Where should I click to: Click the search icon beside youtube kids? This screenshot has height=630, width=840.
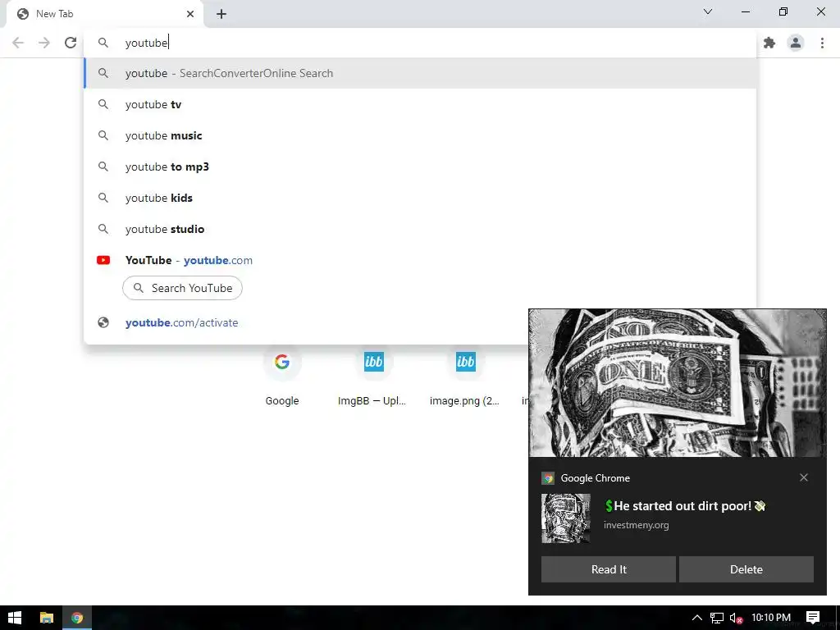pyautogui.click(x=103, y=198)
